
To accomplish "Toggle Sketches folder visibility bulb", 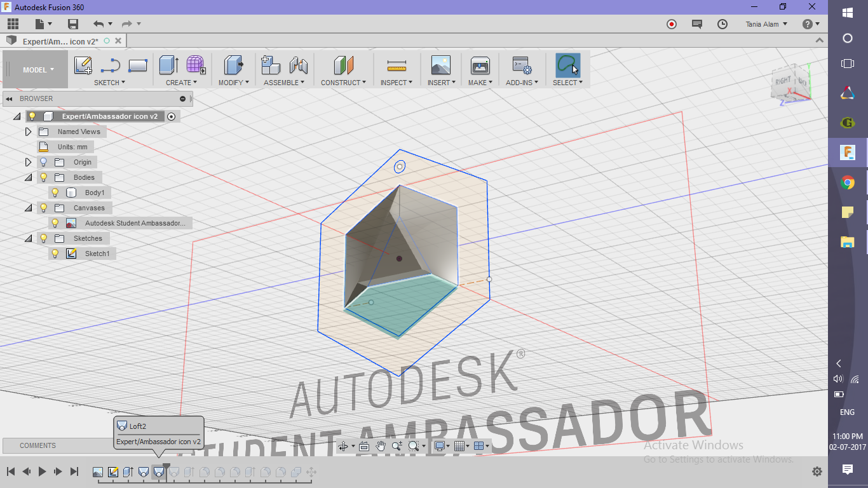I will point(43,238).
